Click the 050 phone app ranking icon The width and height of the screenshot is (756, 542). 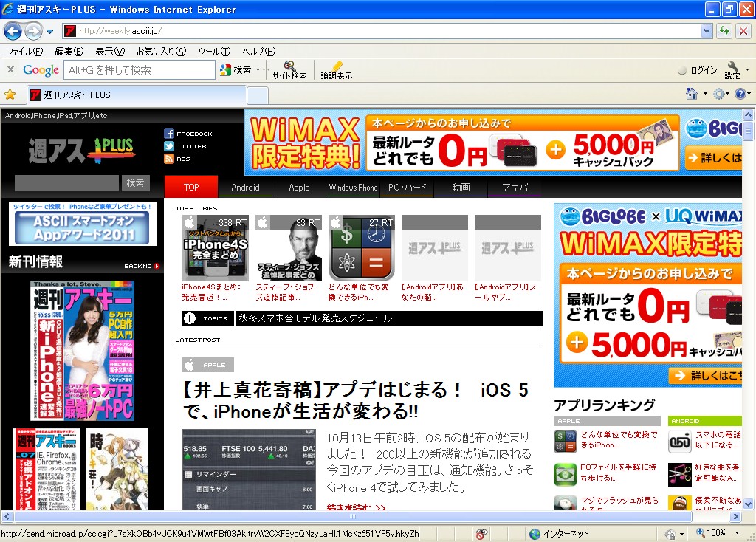coord(680,442)
